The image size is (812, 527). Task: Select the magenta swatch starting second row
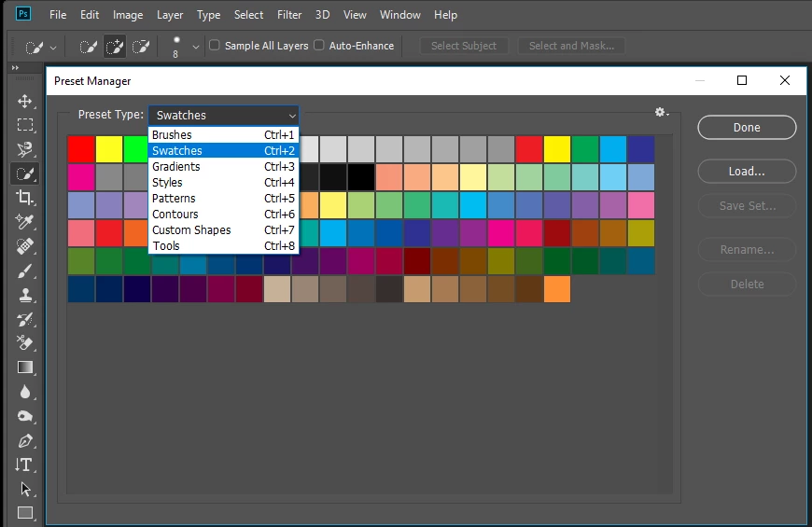(81, 177)
